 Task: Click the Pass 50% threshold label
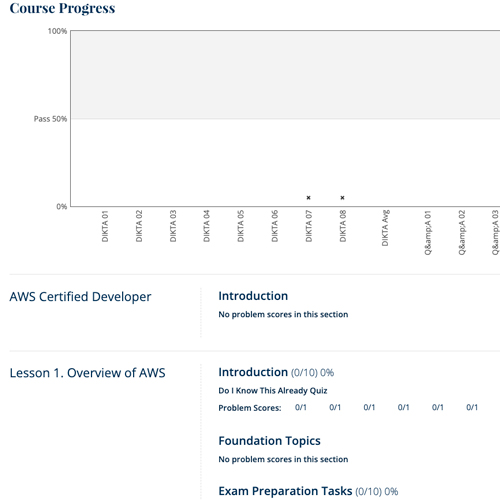tap(50, 119)
